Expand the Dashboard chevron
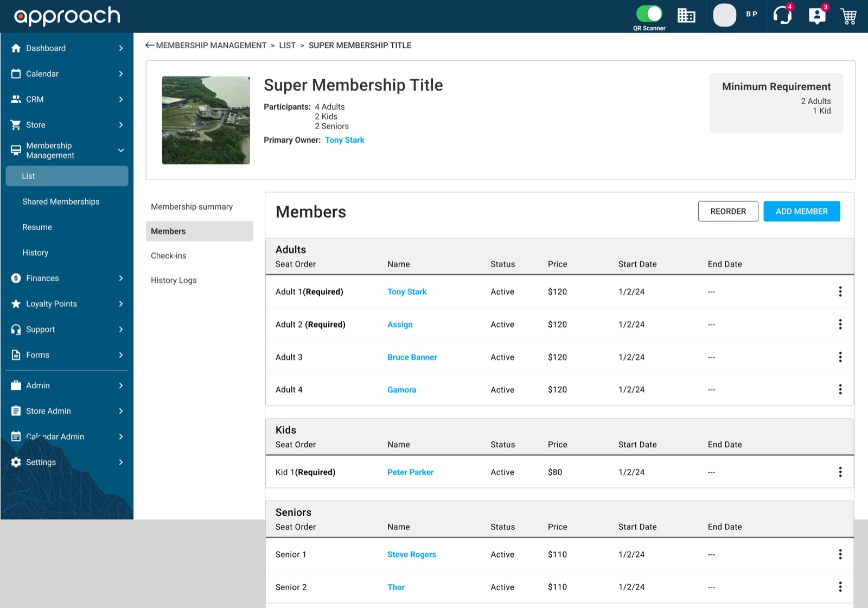 click(121, 48)
